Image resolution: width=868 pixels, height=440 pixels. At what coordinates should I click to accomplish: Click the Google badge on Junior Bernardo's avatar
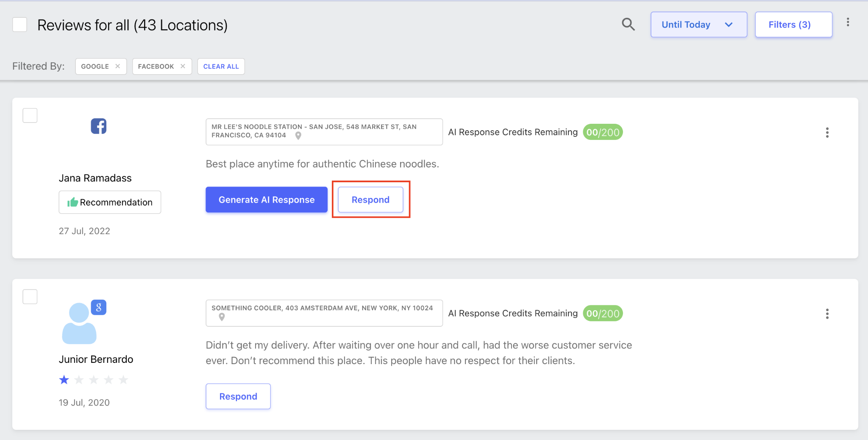pyautogui.click(x=98, y=307)
